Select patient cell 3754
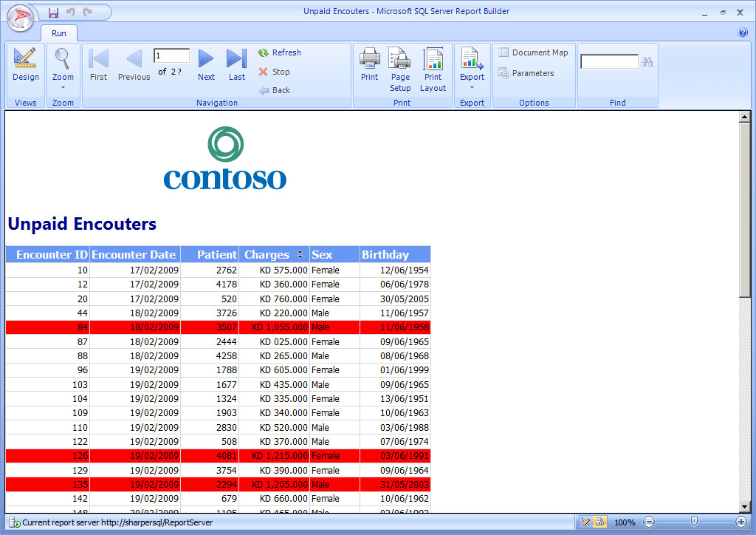756x535 pixels. click(x=210, y=470)
